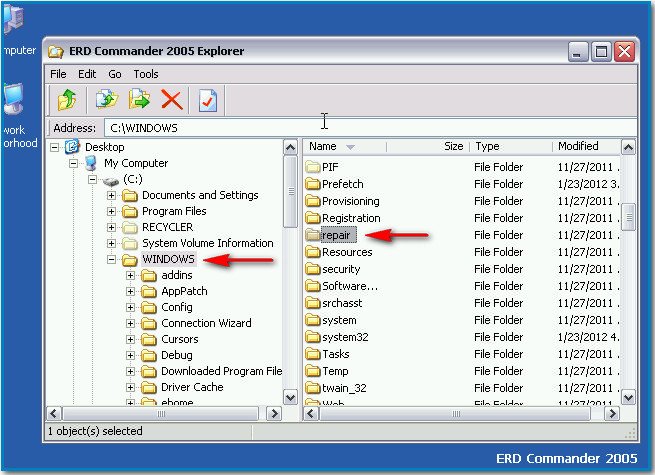The height and width of the screenshot is (475, 655).
Task: Click the Debug folder icon in tree
Action: 149,356
